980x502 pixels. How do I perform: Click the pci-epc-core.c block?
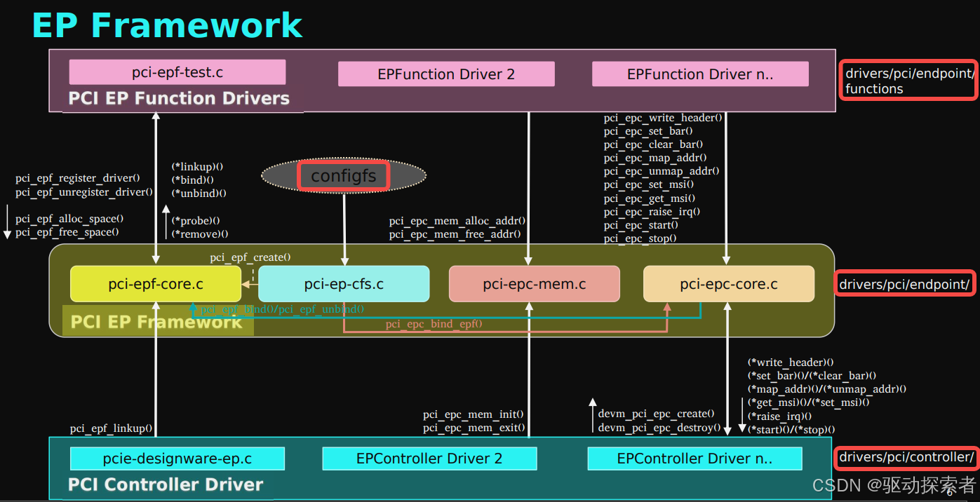pos(729,284)
